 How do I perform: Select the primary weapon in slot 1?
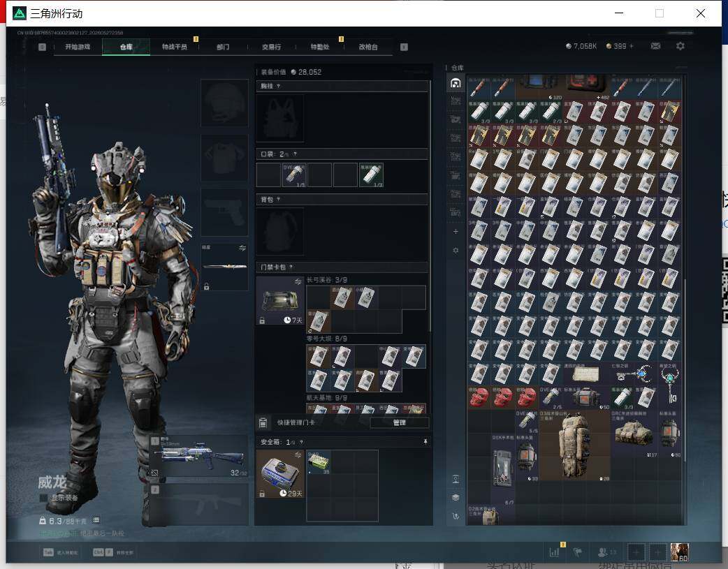(x=198, y=456)
